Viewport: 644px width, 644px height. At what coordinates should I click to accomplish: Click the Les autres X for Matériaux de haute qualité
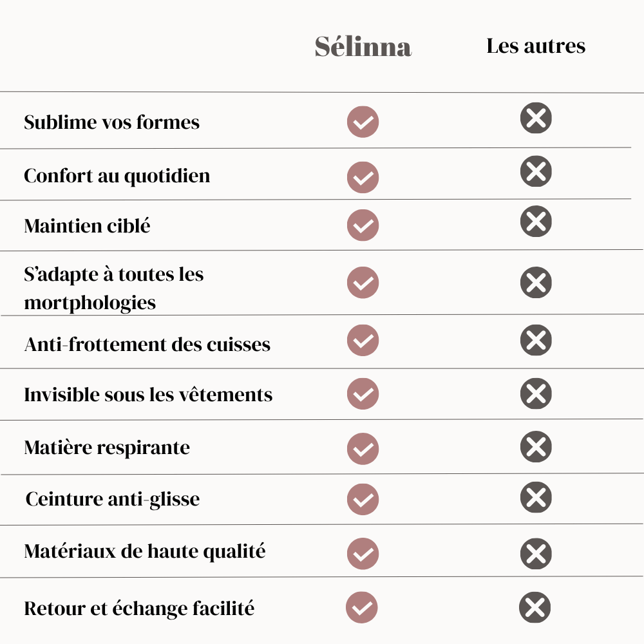(536, 554)
